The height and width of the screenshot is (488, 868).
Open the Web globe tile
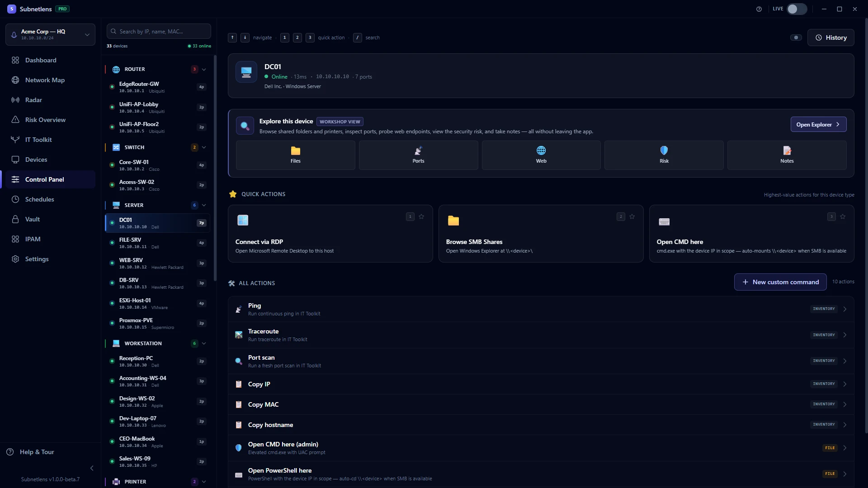(541, 155)
